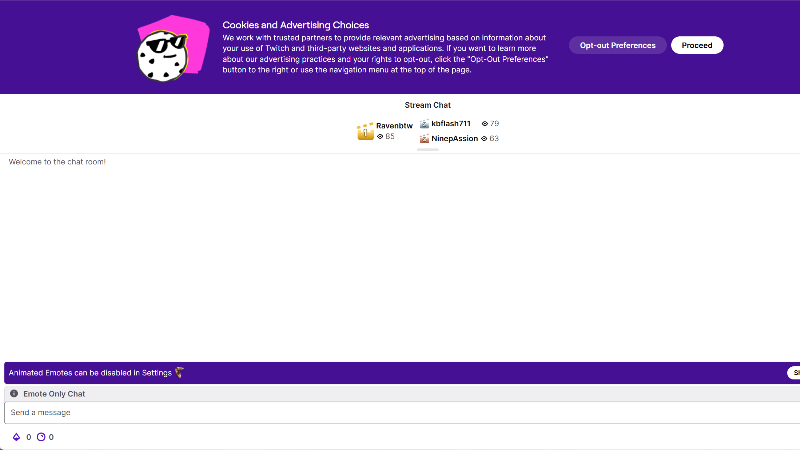Click the Stream Chat heading

pyautogui.click(x=428, y=105)
